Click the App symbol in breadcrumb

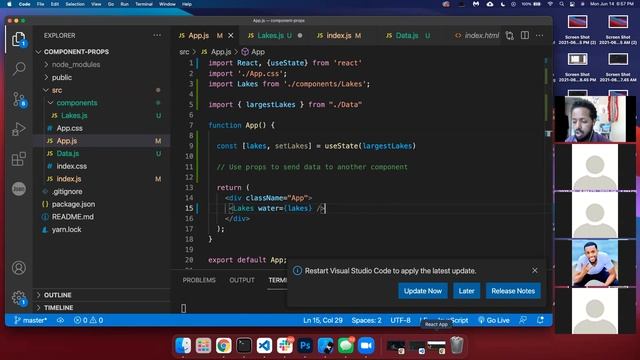click(x=253, y=52)
